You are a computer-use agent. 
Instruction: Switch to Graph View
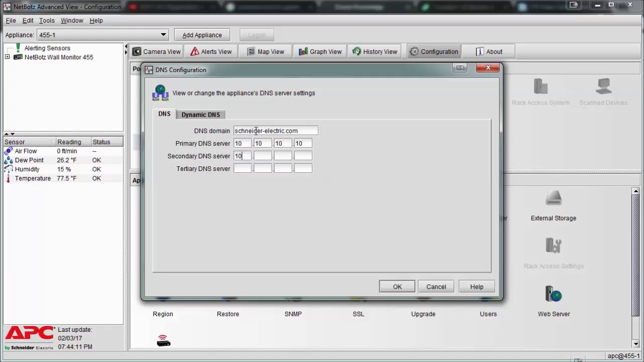320,51
